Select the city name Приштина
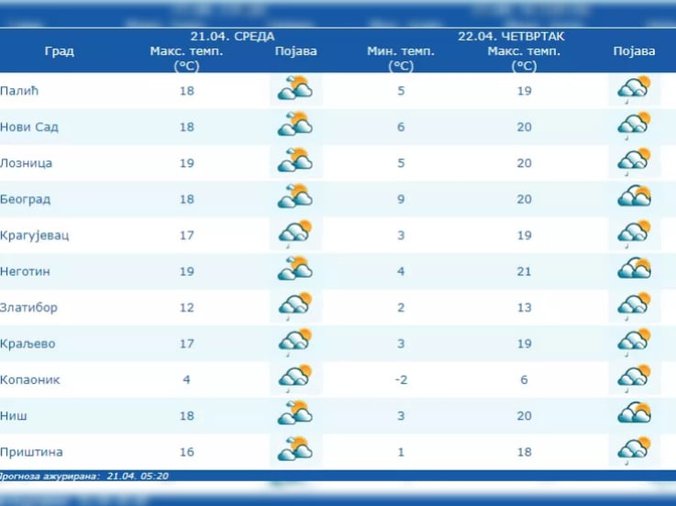Screen dimensions: 676x506 coord(31,452)
